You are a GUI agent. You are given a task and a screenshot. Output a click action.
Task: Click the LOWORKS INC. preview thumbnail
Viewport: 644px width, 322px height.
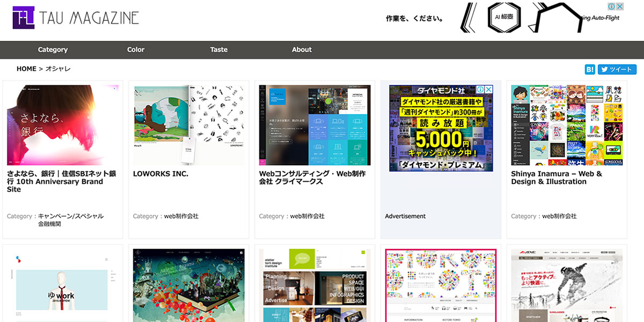(x=189, y=125)
